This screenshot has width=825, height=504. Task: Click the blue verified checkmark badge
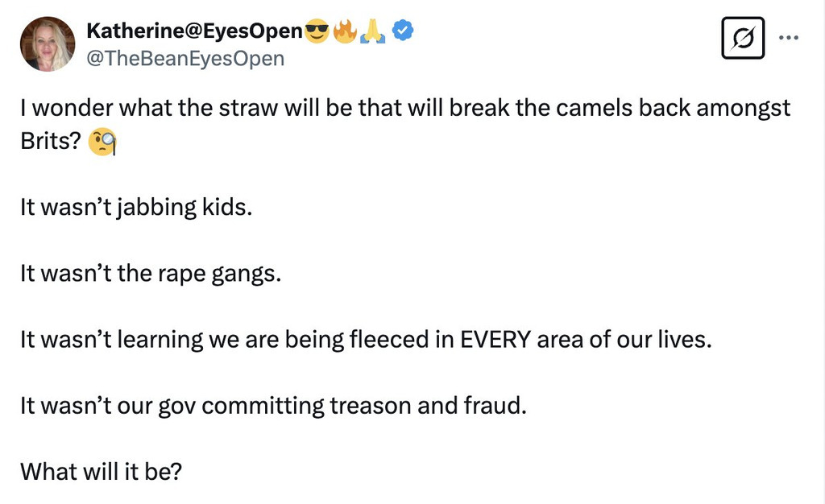pos(402,31)
